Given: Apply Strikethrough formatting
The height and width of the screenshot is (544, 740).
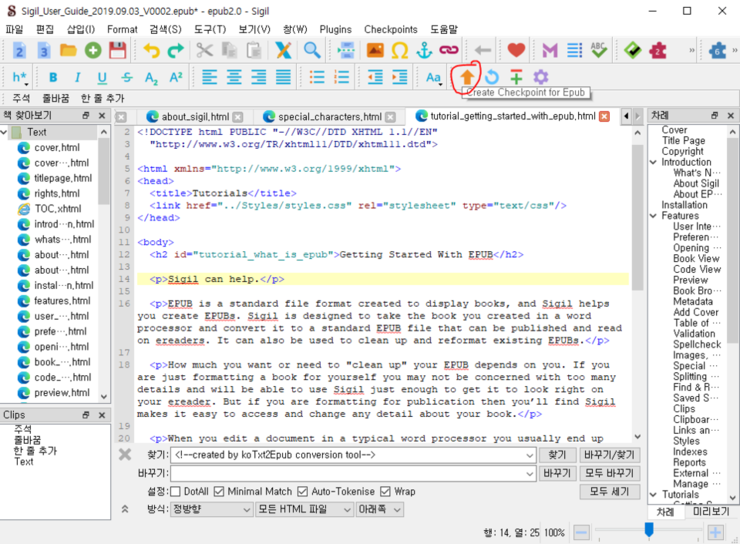Looking at the screenshot, I should click(x=126, y=77).
